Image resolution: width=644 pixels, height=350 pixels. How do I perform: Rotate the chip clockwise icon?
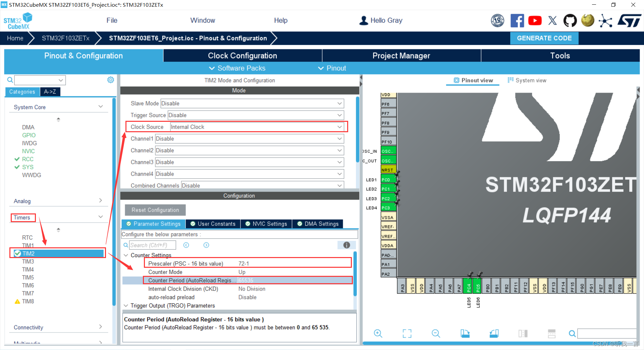point(465,333)
